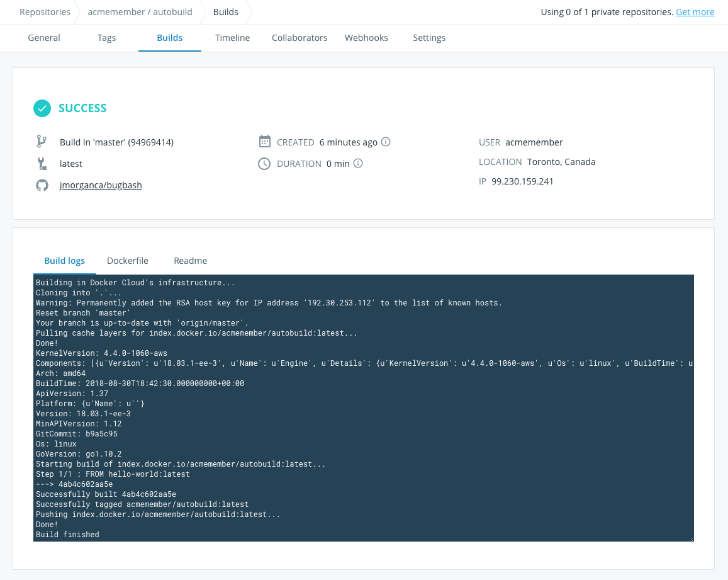Click the info icon after '0 min' duration
Image resolution: width=728 pixels, height=580 pixels.
coord(358,163)
